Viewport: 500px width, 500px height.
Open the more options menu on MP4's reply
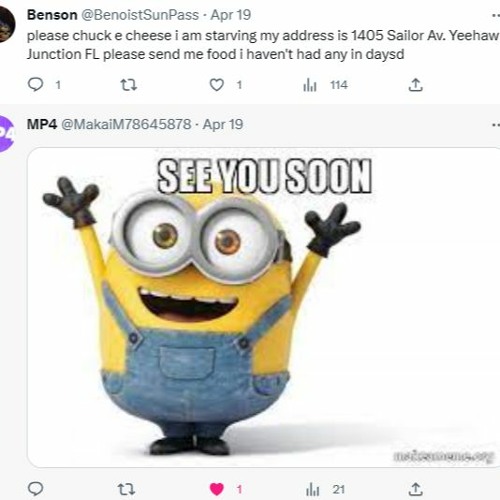496,125
